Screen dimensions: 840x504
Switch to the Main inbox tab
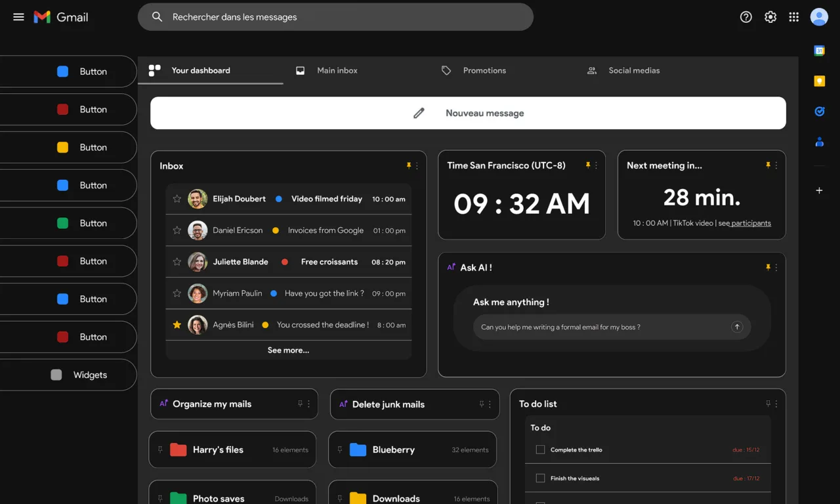pos(337,70)
